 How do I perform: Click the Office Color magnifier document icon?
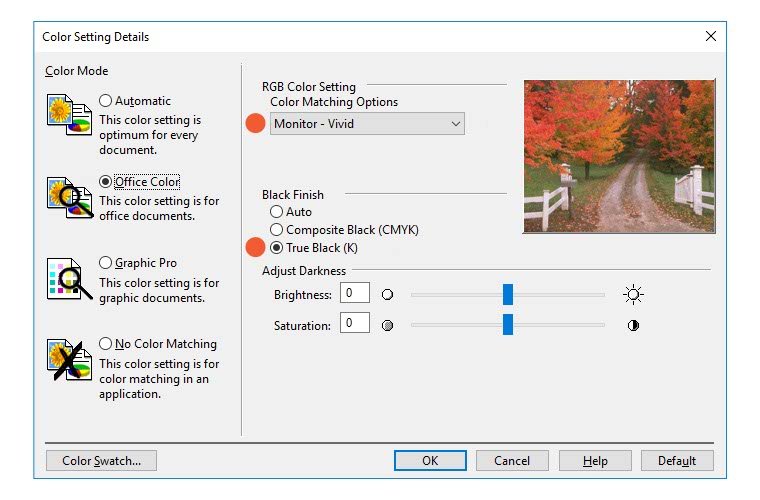tap(69, 198)
